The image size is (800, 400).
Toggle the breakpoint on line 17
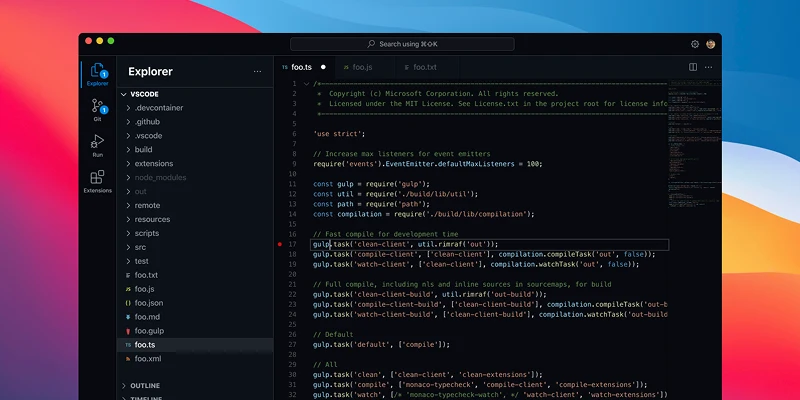point(280,244)
